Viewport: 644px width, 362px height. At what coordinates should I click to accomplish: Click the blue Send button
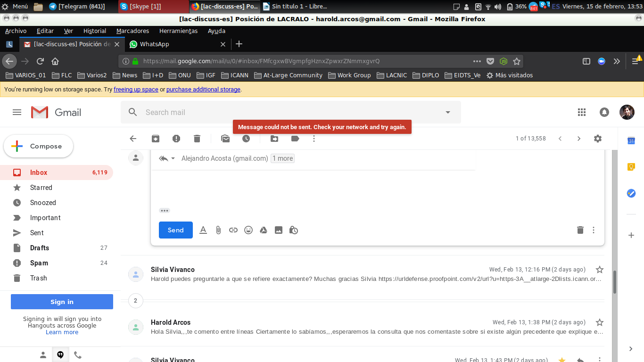175,230
